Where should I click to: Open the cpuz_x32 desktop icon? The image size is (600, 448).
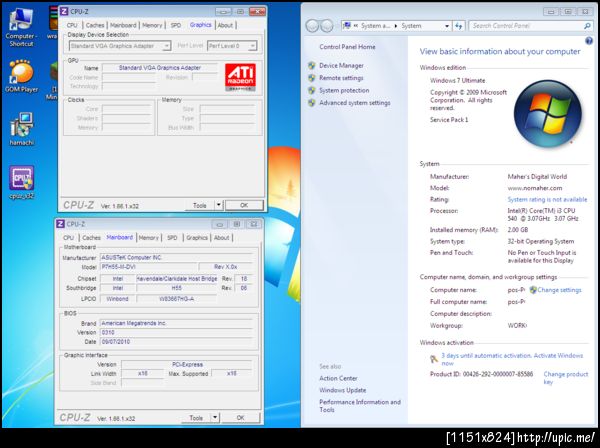(x=21, y=182)
